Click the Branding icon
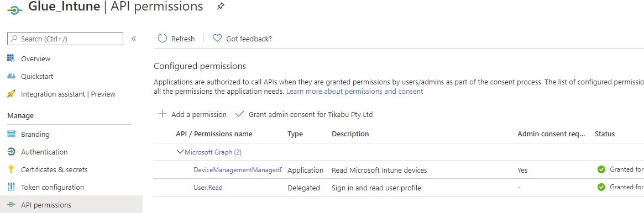The height and width of the screenshot is (213, 644). point(11,134)
